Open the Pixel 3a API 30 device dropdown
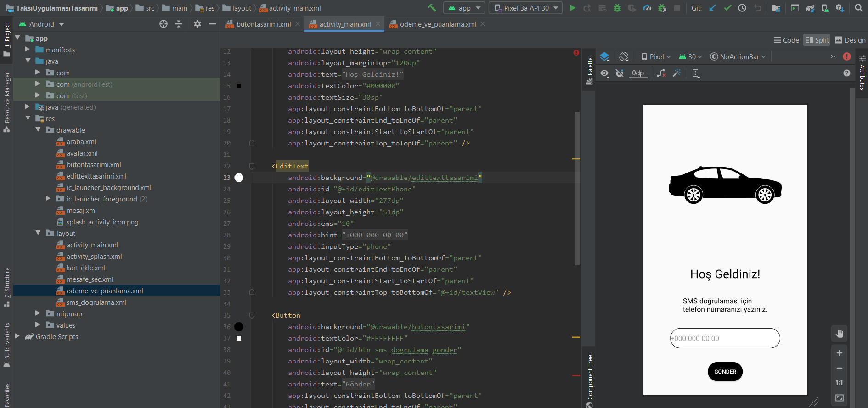The height and width of the screenshot is (408, 868). point(526,8)
